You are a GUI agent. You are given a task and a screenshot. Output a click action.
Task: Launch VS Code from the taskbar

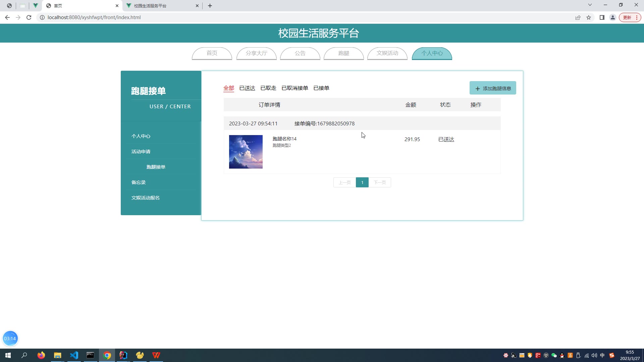pyautogui.click(x=74, y=355)
